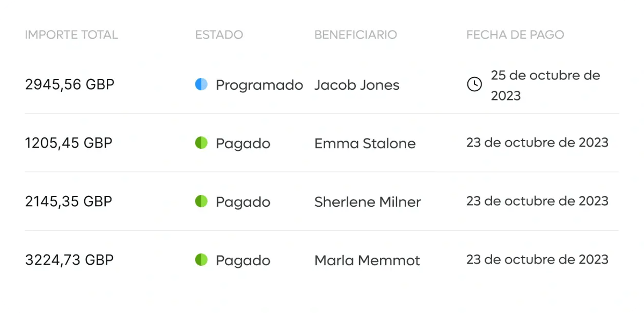Click Sherlene Milner's green Pagado status dot
The height and width of the screenshot is (313, 644).
[201, 201]
